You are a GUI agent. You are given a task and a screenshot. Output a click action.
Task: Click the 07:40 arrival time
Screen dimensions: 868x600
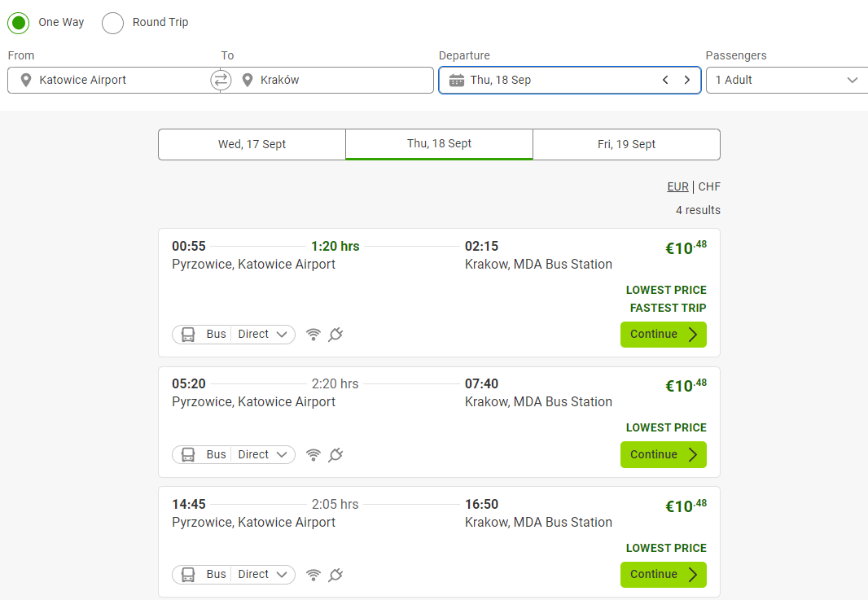click(482, 384)
